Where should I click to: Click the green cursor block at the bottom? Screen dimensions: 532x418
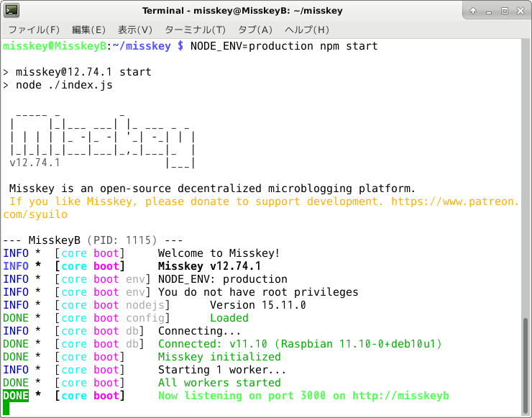pos(6,409)
